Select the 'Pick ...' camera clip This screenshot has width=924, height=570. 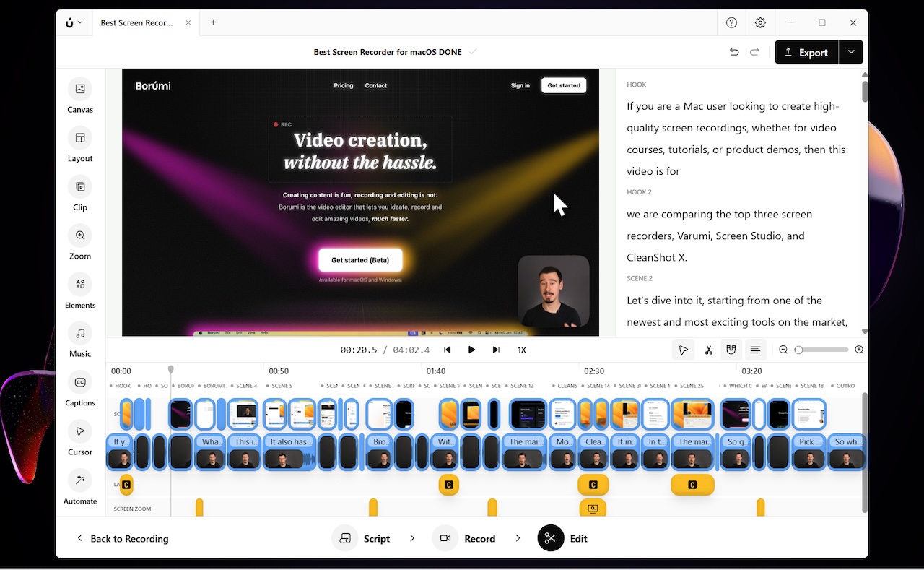810,452
